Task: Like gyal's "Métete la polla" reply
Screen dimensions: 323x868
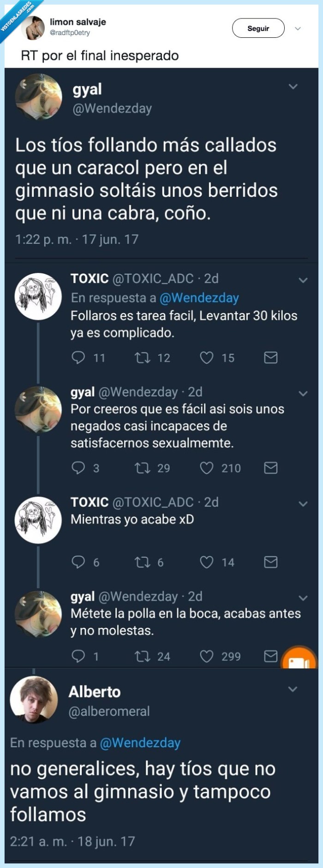Action: (x=208, y=657)
